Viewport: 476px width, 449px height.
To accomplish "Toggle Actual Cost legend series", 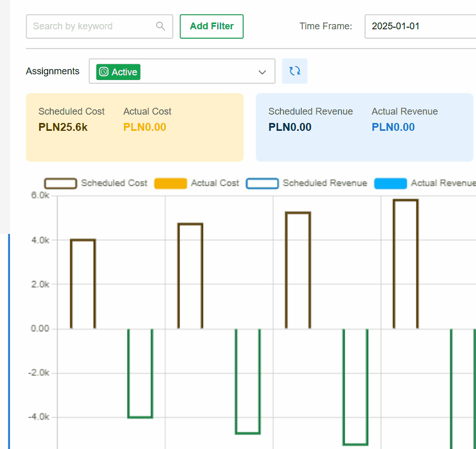I will click(197, 183).
